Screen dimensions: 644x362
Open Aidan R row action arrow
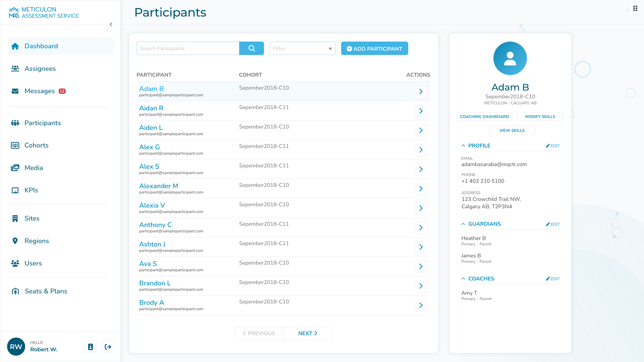point(421,111)
